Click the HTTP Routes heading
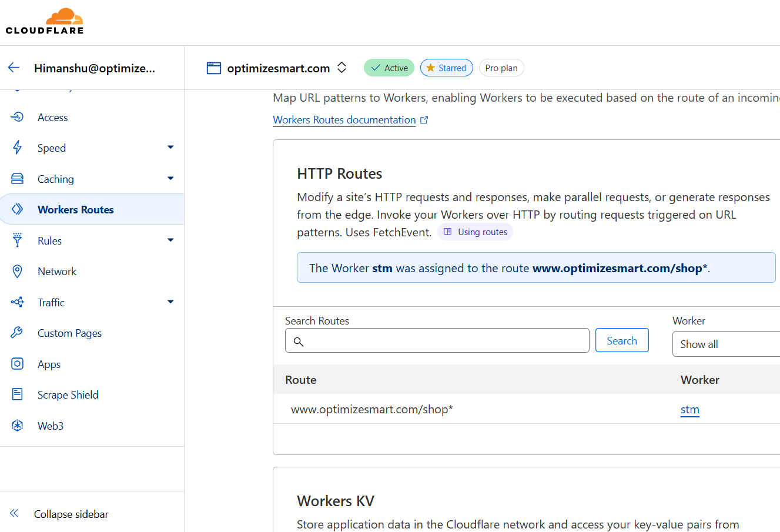The height and width of the screenshot is (532, 780). point(340,173)
